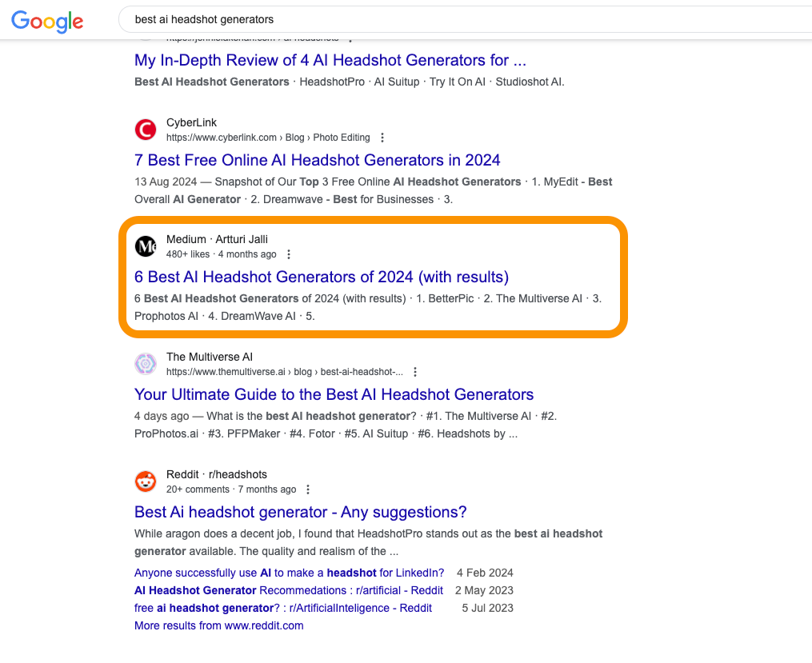Screen dimensions: 812x663
Task: Open '7 Best Free Online AI Headshot Generators in 2024'
Action: (x=317, y=160)
